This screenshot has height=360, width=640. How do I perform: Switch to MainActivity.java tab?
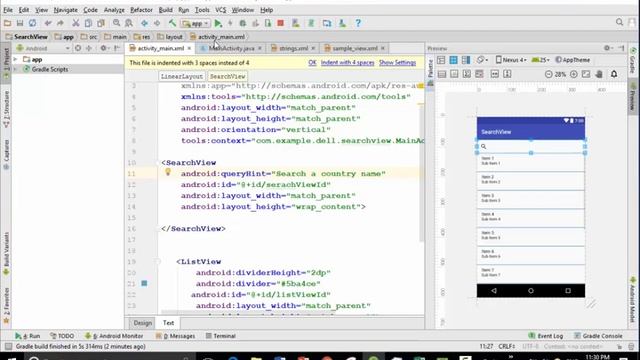click(x=231, y=48)
